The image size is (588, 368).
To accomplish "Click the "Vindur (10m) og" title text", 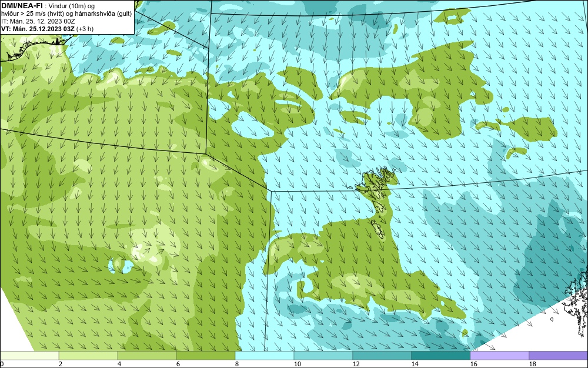I will pyautogui.click(x=73, y=6).
